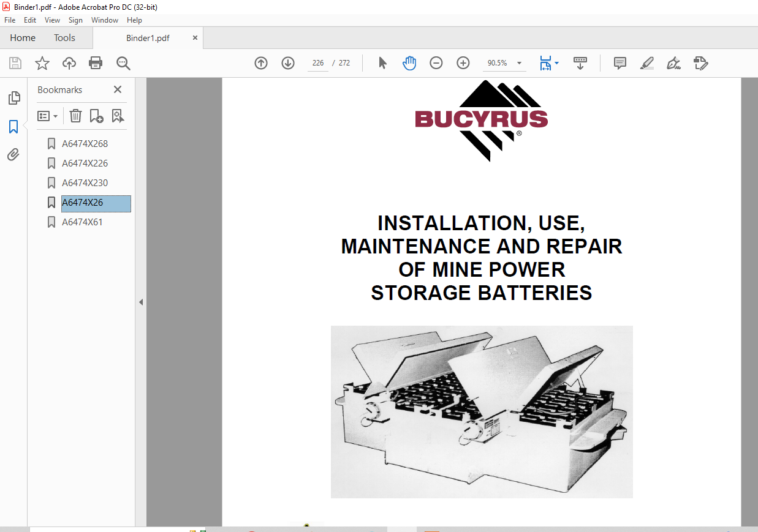Open bookmark A6474X268

85,144
